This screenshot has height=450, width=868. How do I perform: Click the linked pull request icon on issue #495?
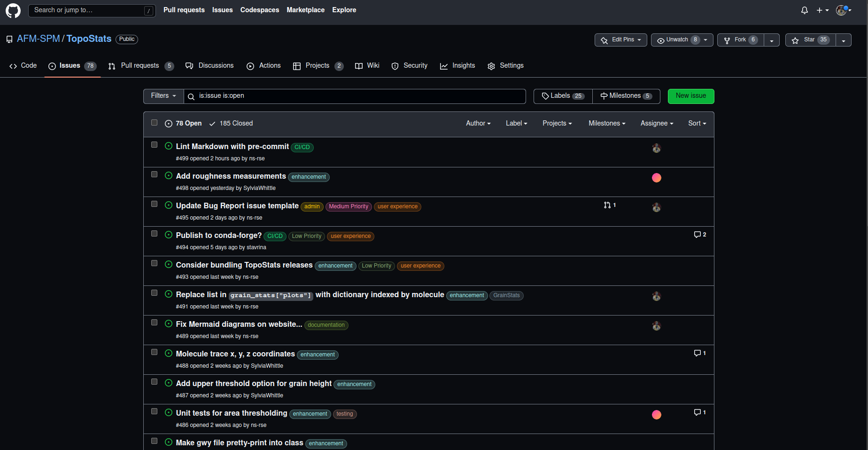607,205
